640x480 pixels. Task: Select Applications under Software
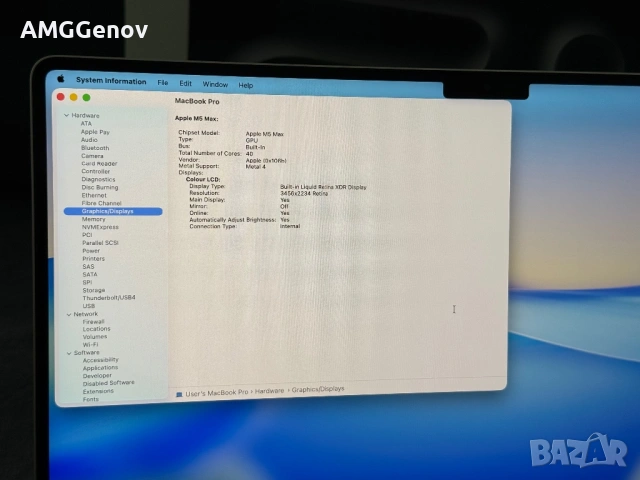click(x=100, y=368)
